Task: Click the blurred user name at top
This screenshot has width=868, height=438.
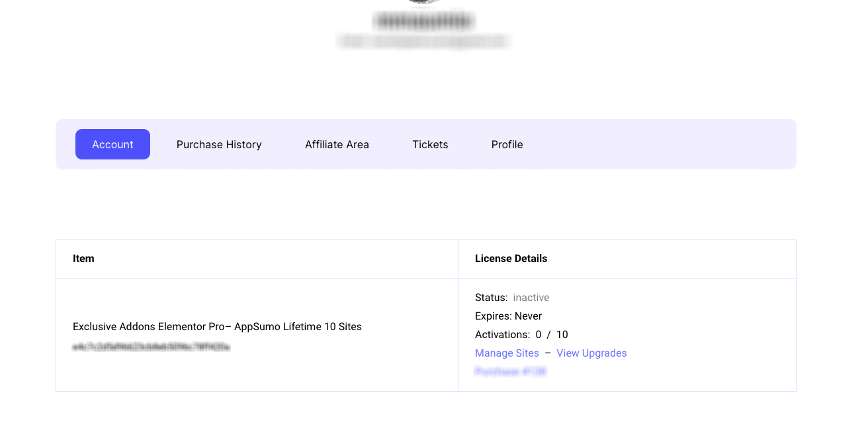Action: coord(423,21)
